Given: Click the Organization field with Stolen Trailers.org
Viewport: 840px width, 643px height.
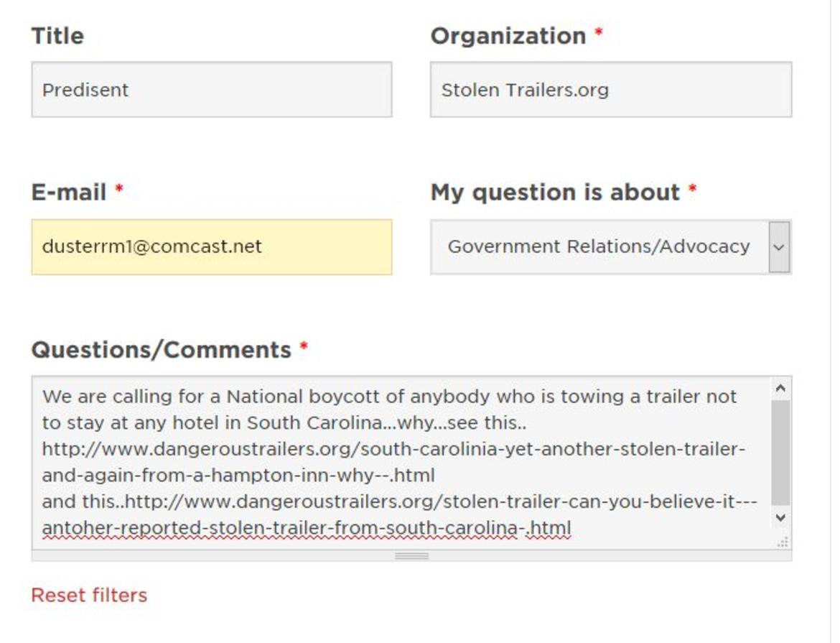Looking at the screenshot, I should [611, 90].
